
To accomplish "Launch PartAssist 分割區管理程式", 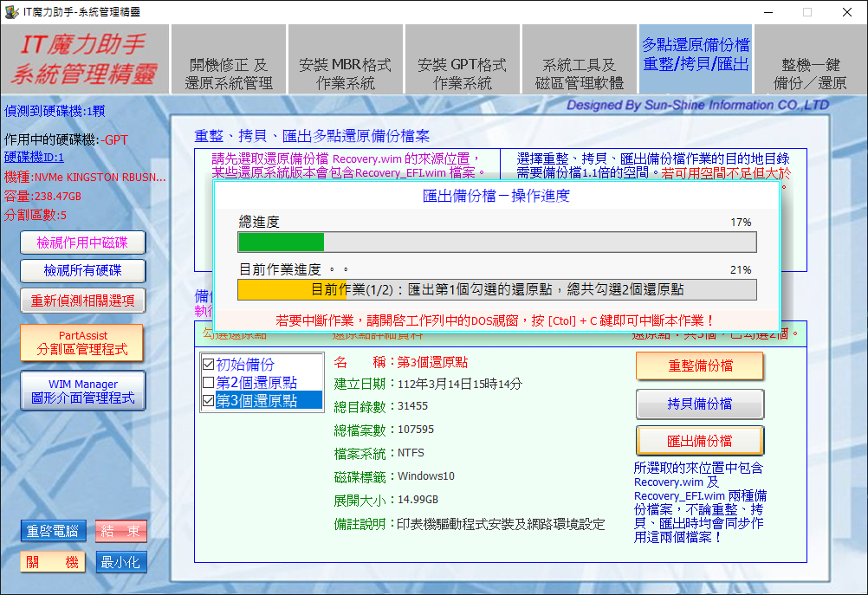I will point(83,343).
